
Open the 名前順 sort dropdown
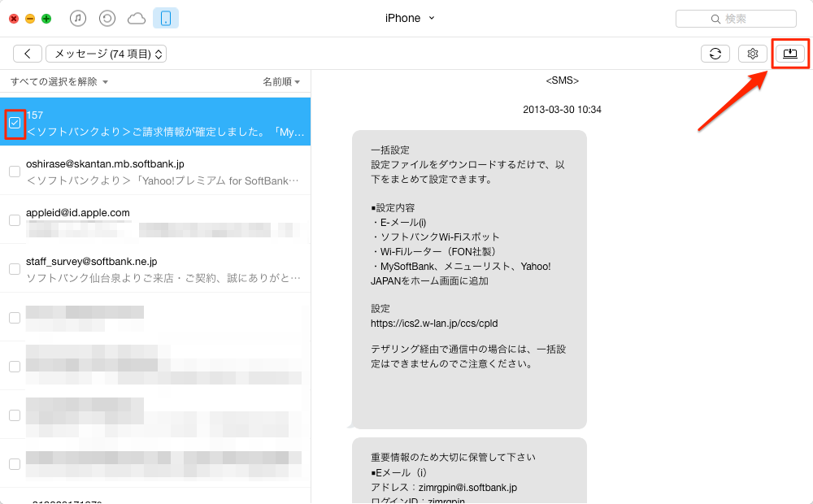[x=281, y=81]
